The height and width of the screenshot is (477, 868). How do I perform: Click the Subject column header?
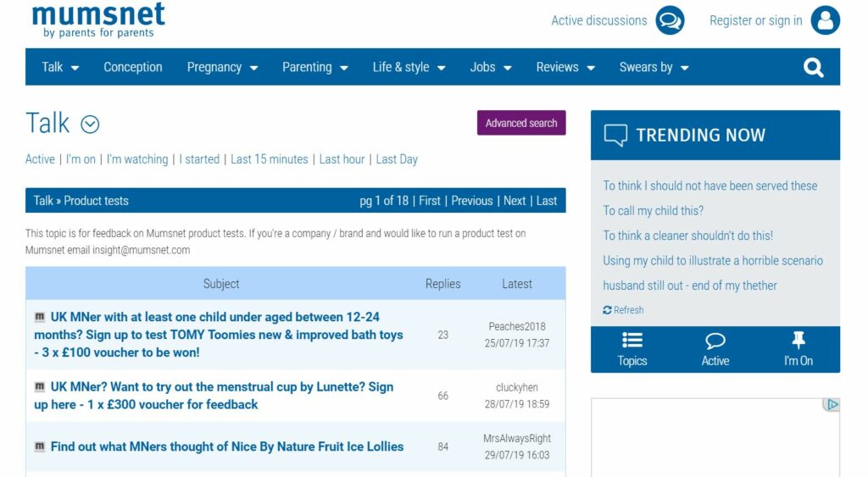coord(221,284)
